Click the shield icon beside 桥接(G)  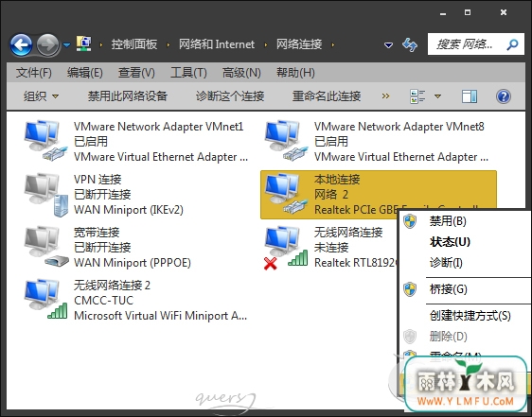[410, 289]
